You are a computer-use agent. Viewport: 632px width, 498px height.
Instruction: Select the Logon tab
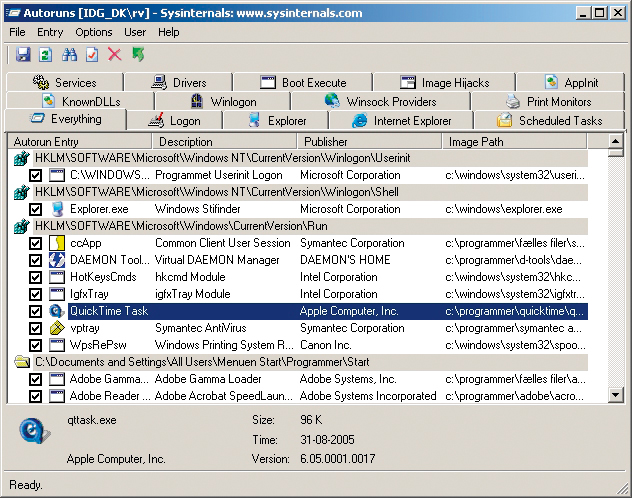174,120
